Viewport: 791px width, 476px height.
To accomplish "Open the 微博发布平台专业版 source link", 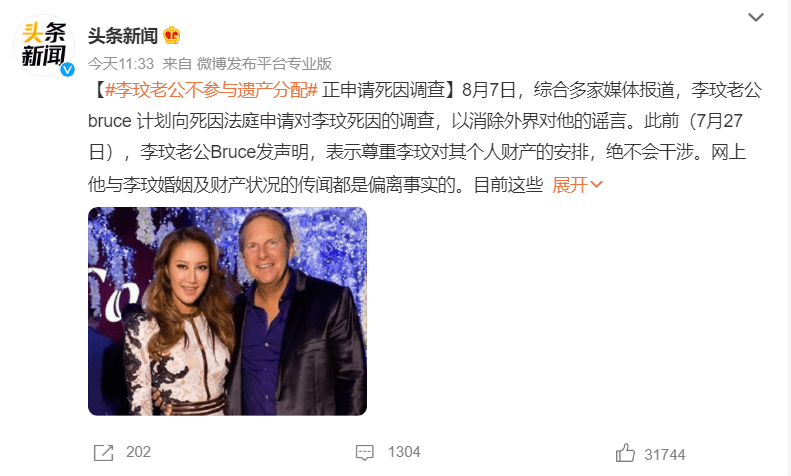I will (x=264, y=64).
